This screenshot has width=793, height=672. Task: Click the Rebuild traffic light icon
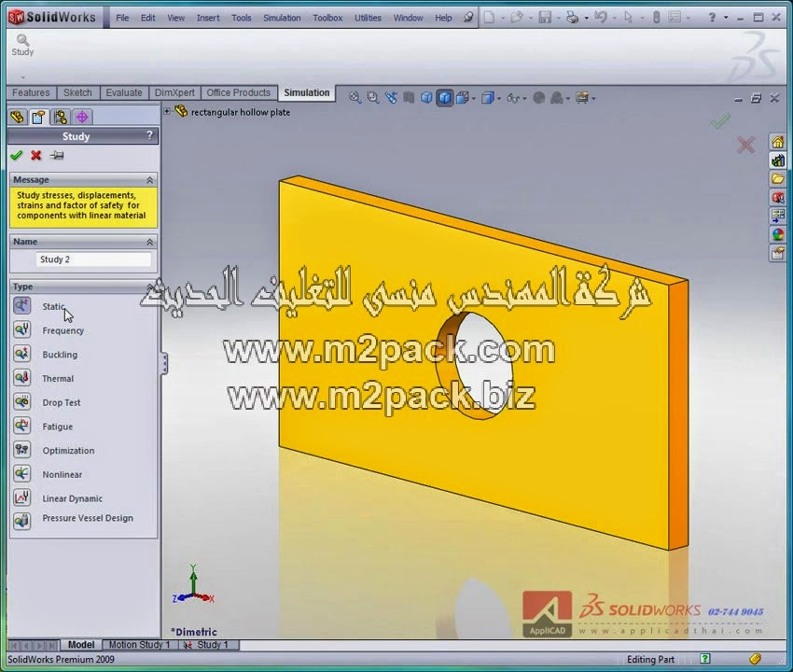(x=656, y=18)
